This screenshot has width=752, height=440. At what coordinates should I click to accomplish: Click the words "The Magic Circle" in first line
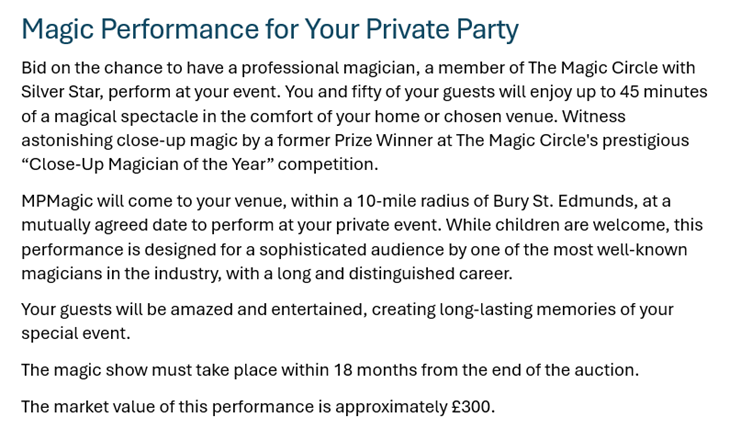559,69
